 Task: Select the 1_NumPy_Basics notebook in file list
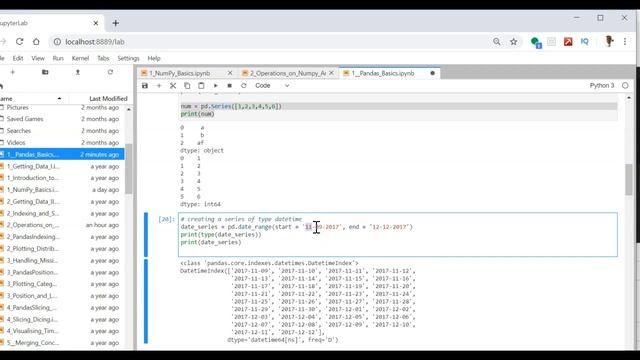point(62,190)
